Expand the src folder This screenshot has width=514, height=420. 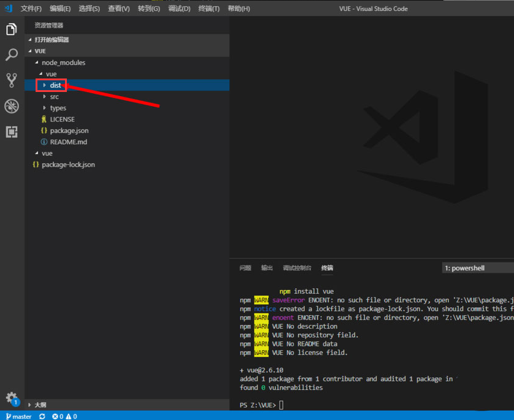coord(55,96)
